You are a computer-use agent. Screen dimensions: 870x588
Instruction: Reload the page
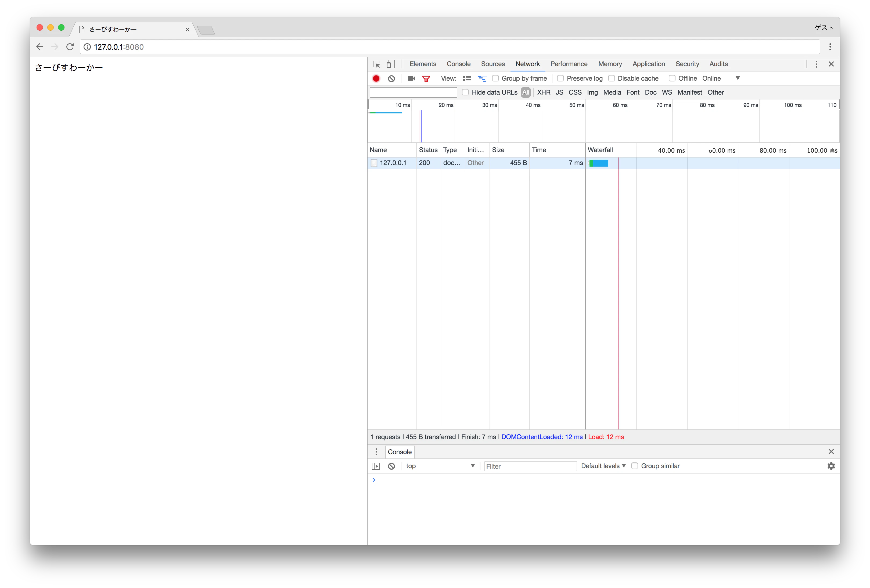point(70,47)
